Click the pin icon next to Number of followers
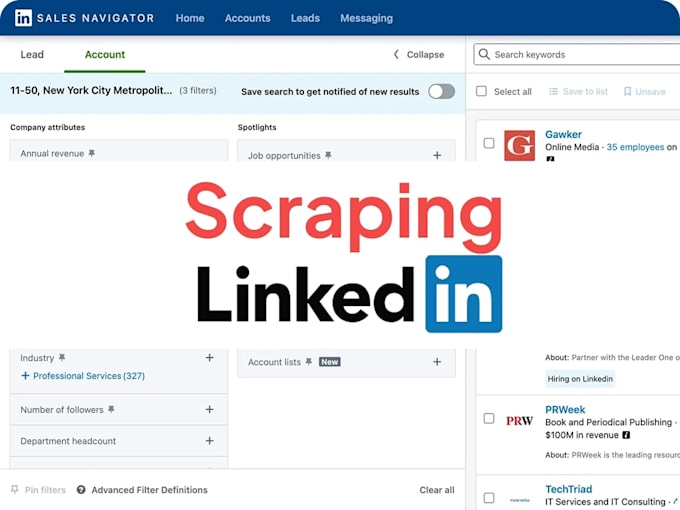The height and width of the screenshot is (510, 680). point(111,409)
